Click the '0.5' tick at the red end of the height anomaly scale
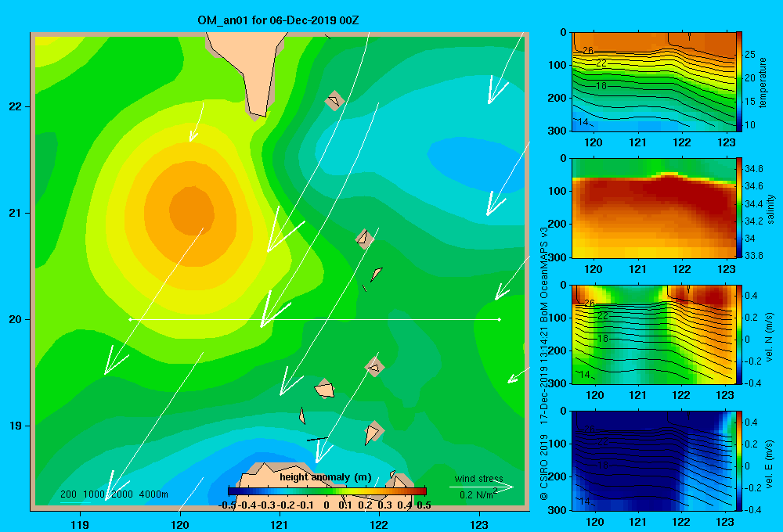783x532 pixels. point(424,505)
